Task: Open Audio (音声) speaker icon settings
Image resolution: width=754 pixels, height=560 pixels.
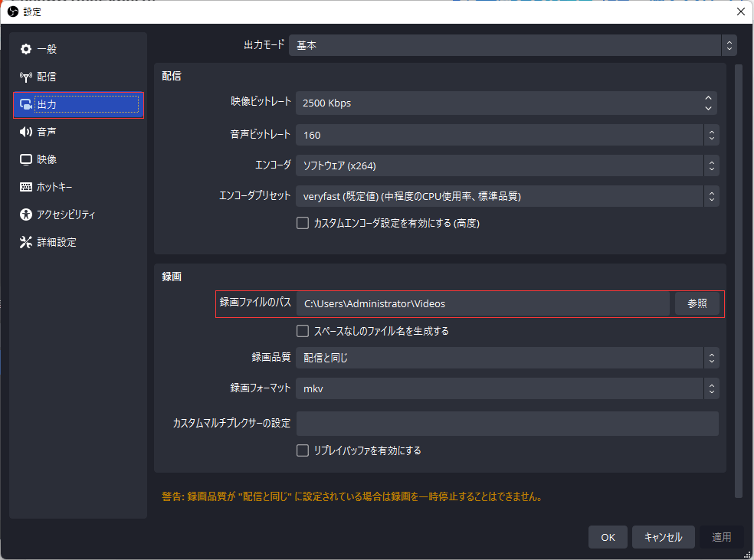Action: point(26,132)
